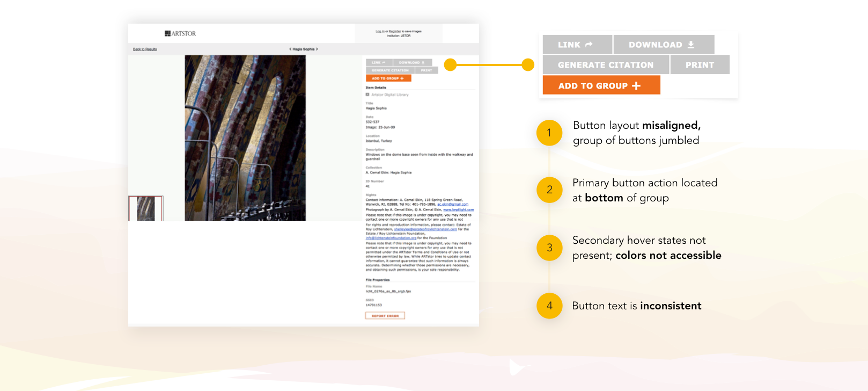Click the download arrow icon in the enlarged DOWNLOAD button
This screenshot has width=868, height=391.
[691, 45]
